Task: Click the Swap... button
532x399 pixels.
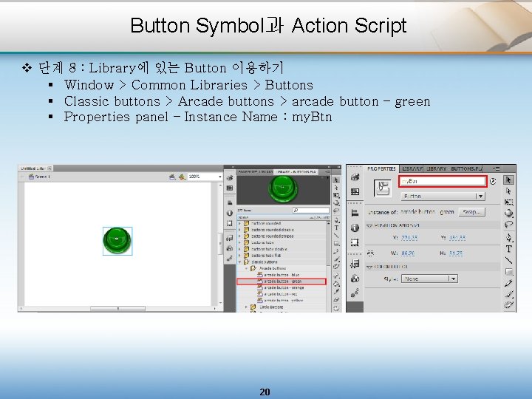Action: click(x=472, y=212)
